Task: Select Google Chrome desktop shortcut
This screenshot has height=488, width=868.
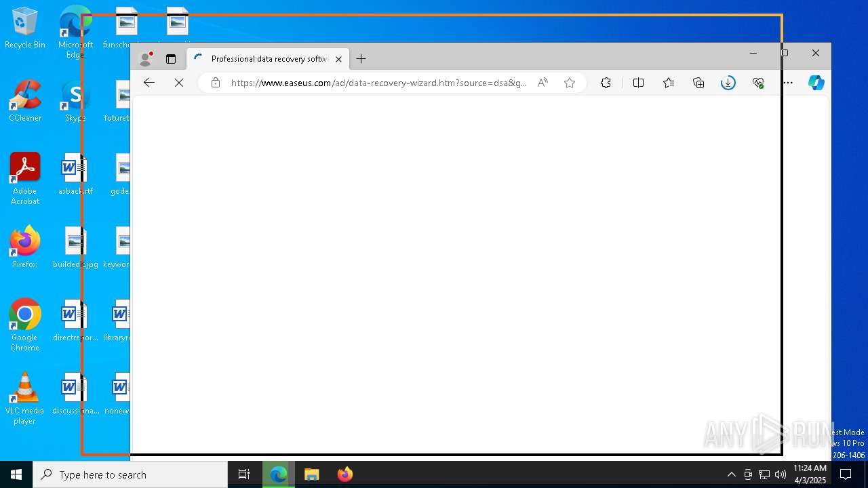Action: point(25,325)
